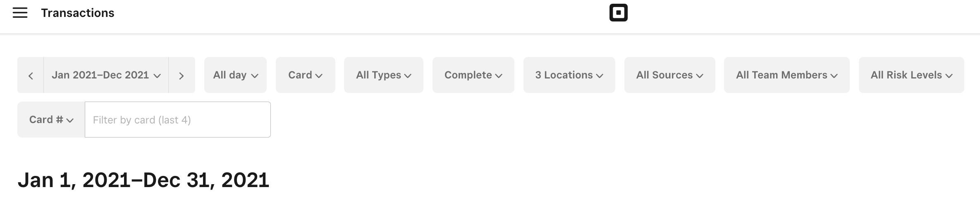This screenshot has width=980, height=223.
Task: Focus the Filter by card (last 4) field
Action: click(178, 120)
